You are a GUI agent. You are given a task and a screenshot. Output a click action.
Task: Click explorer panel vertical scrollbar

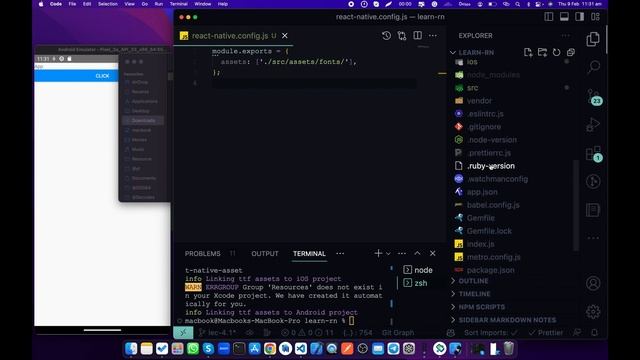576,206
